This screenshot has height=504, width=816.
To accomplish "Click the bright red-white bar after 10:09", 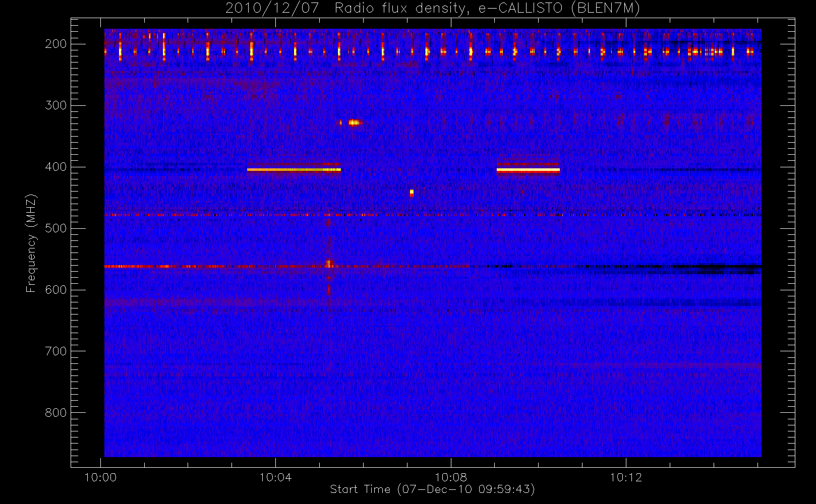I will coord(528,170).
